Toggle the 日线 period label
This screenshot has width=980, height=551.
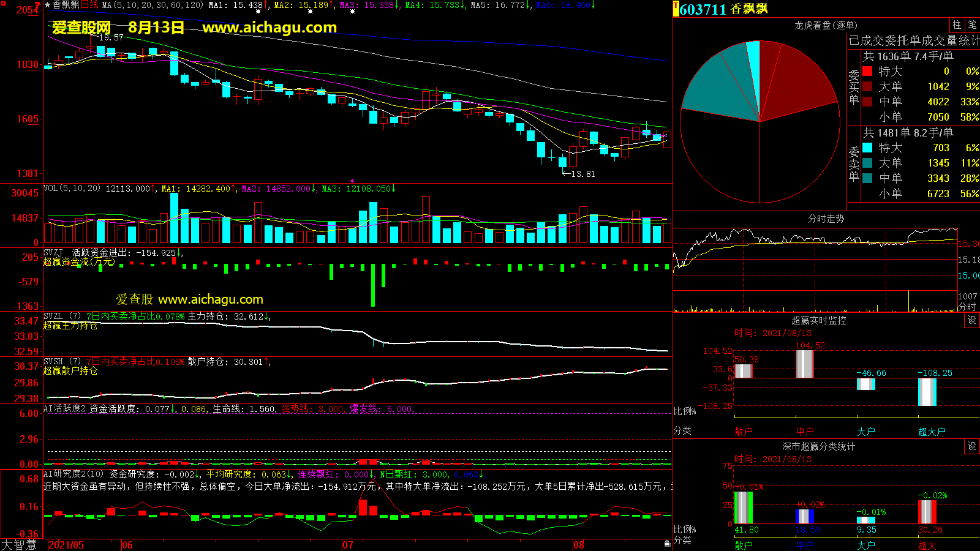point(89,5)
